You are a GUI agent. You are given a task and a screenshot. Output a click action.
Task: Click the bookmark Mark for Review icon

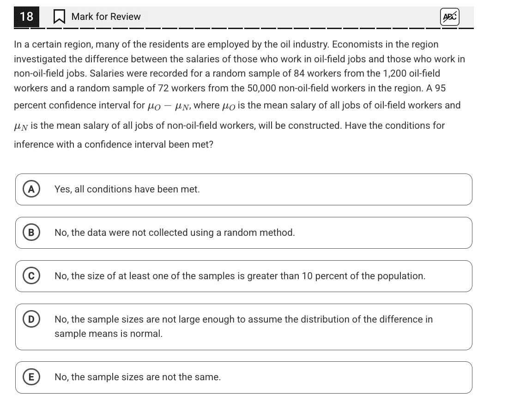pos(60,17)
